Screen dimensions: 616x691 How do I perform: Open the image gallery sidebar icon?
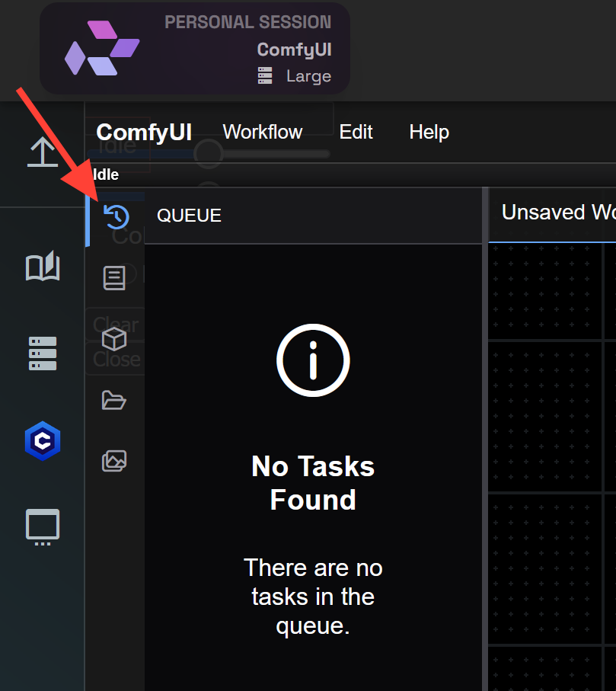(114, 461)
